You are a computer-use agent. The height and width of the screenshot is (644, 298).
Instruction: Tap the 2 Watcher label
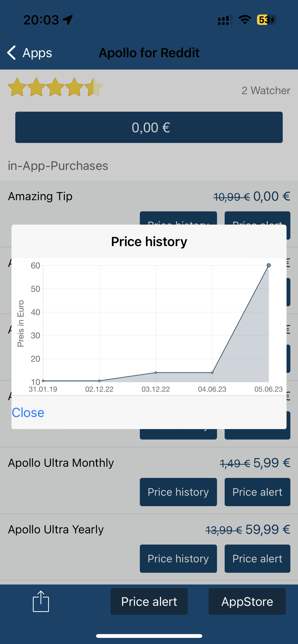tap(266, 91)
